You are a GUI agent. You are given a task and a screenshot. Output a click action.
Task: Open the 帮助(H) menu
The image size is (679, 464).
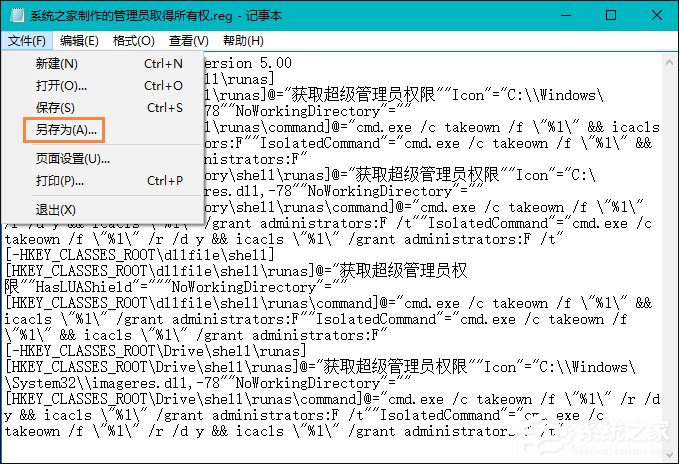coord(243,41)
